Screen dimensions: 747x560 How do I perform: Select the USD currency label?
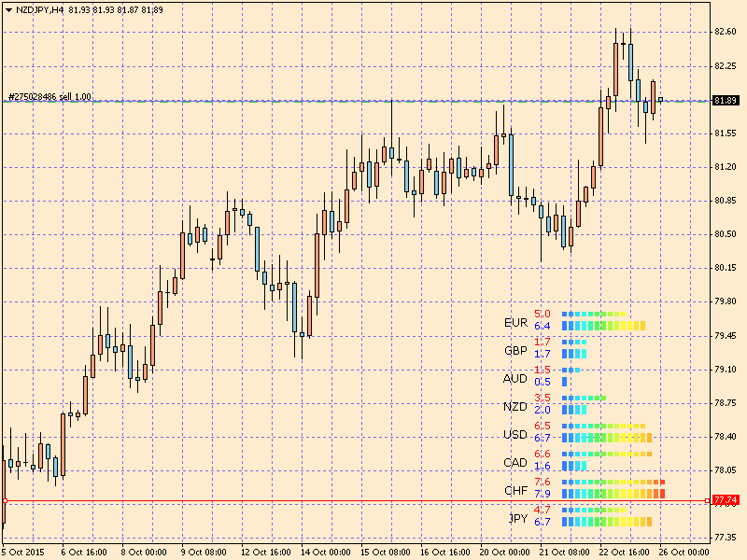pyautogui.click(x=515, y=435)
